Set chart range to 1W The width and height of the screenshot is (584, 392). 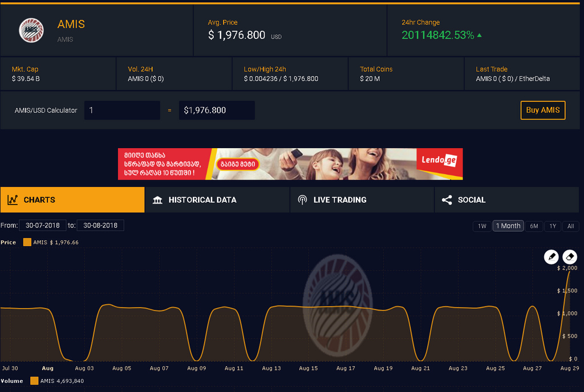(x=482, y=226)
